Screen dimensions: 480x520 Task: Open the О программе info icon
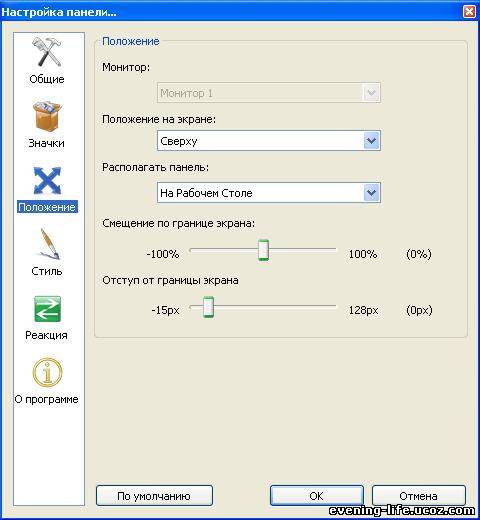pos(47,372)
